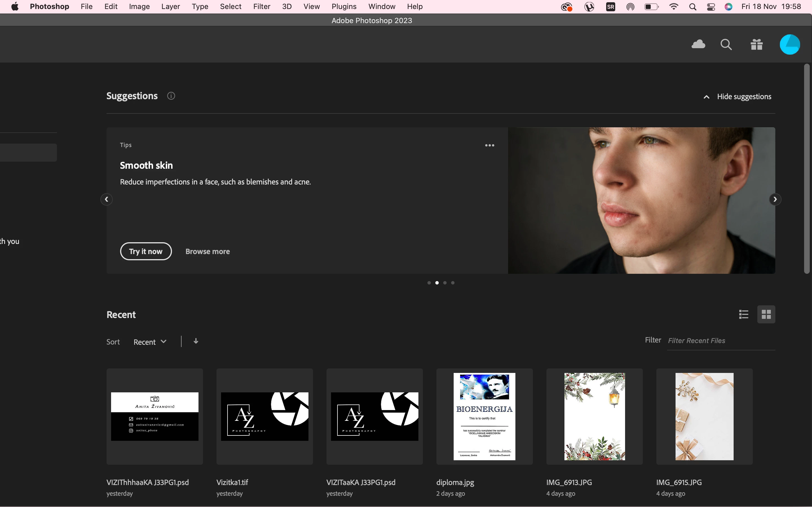The height and width of the screenshot is (507, 812).
Task: Click the Try it now button
Action: [145, 251]
